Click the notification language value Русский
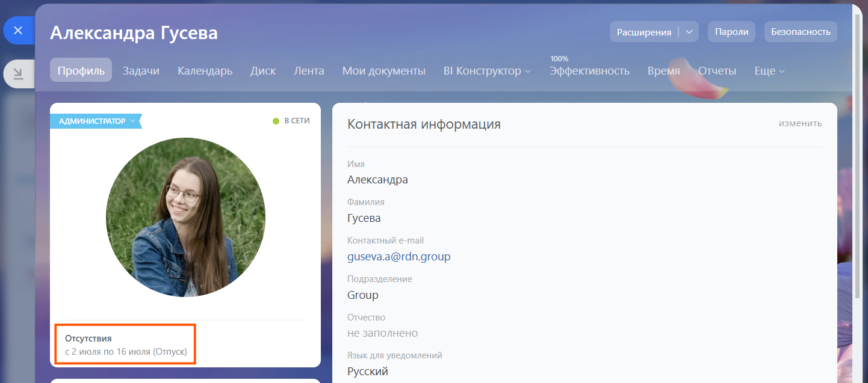The image size is (868, 383). coord(368,372)
